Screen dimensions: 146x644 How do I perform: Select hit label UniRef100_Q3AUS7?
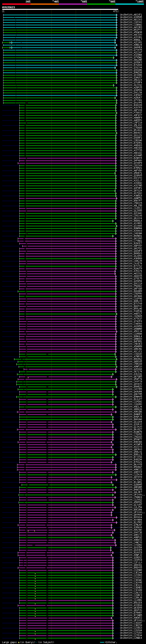[131, 77]
